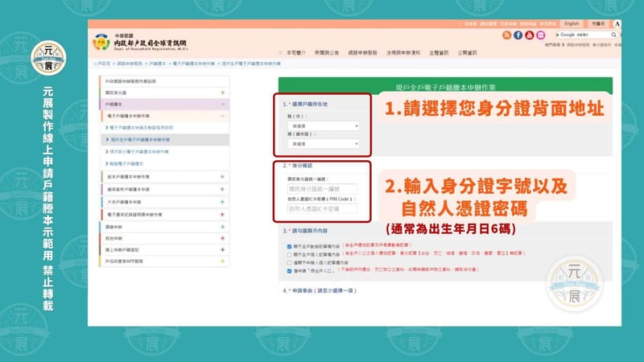Select 現戶全戶電子戶籍謄本申辦作業 in the sidebar
Viewport: 644px width, 362px height.
point(140,139)
